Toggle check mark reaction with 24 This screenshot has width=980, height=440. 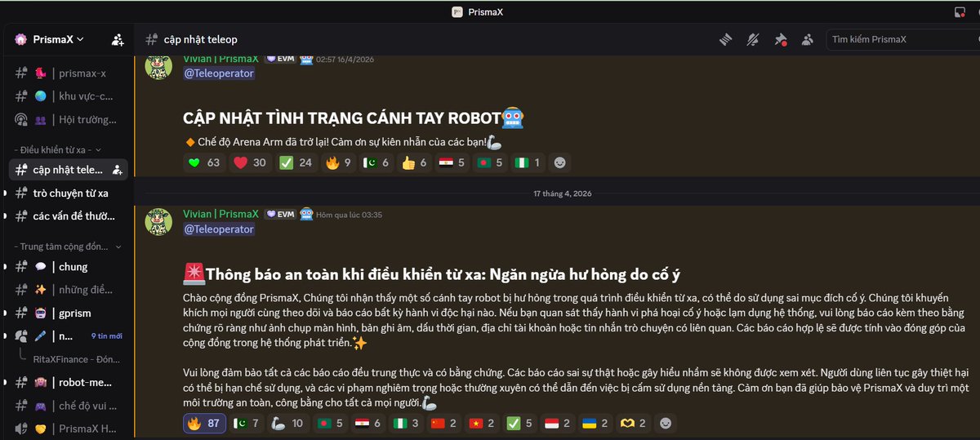tap(296, 162)
